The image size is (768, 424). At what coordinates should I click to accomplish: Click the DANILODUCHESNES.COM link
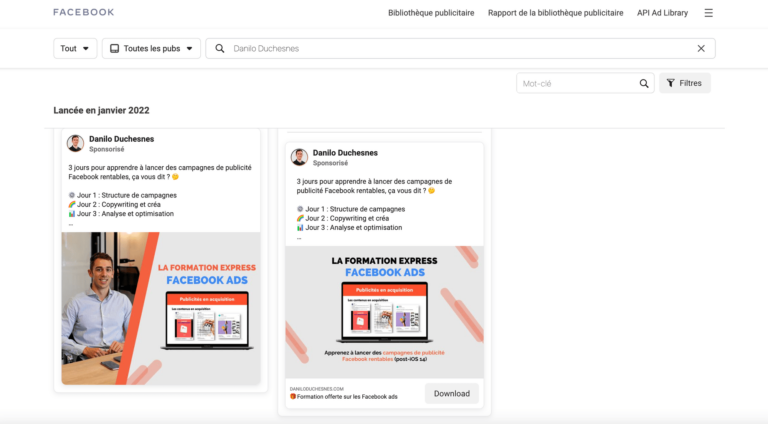316,388
